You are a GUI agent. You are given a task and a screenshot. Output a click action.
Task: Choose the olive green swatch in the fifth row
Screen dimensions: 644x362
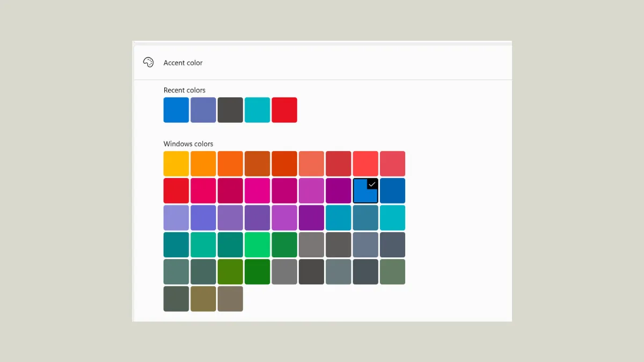tap(230, 271)
